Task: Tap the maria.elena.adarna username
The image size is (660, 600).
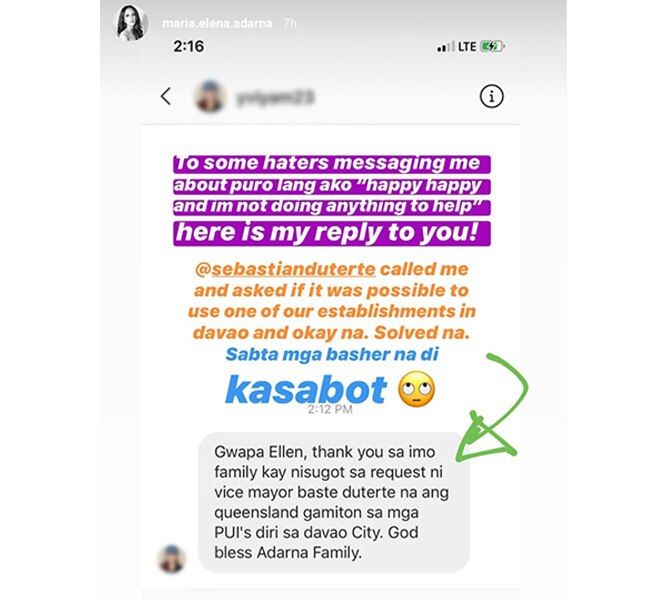Action: coord(217,23)
